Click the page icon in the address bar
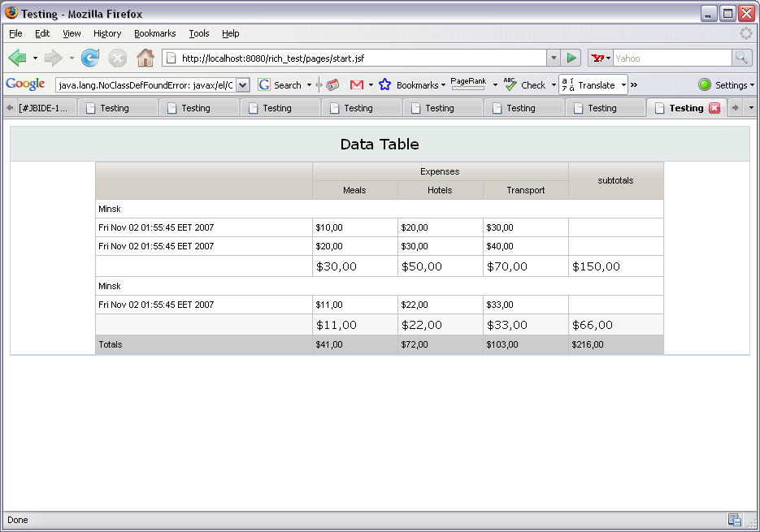 171,58
